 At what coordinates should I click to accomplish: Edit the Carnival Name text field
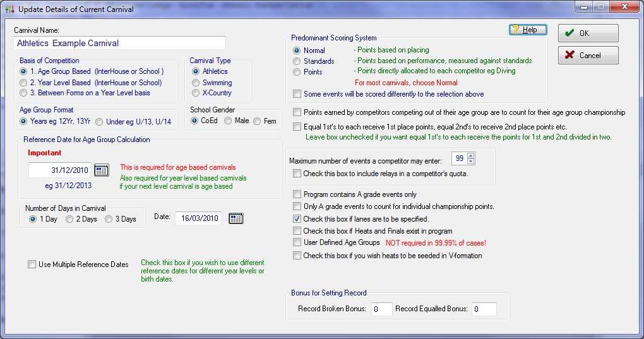coord(119,43)
